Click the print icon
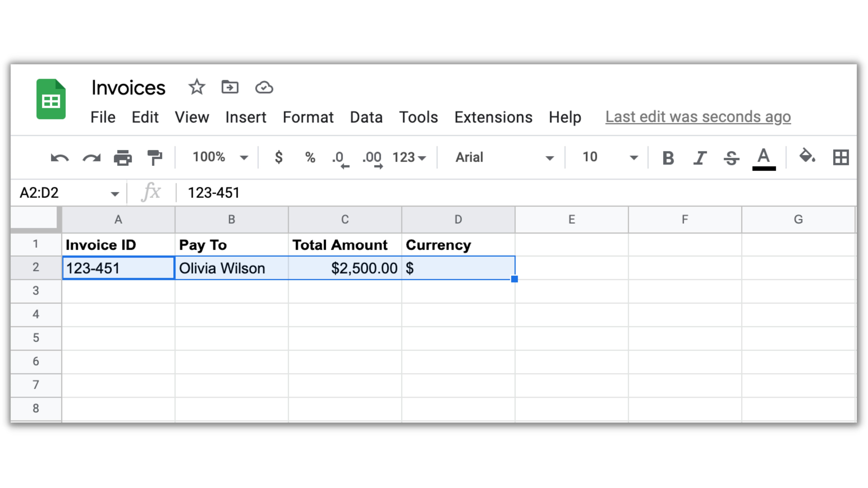 tap(123, 158)
